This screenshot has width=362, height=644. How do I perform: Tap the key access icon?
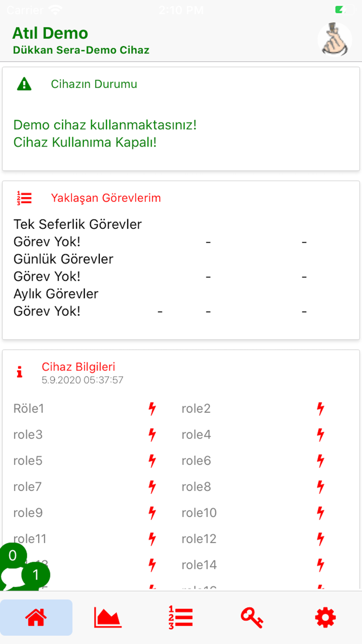(x=253, y=617)
